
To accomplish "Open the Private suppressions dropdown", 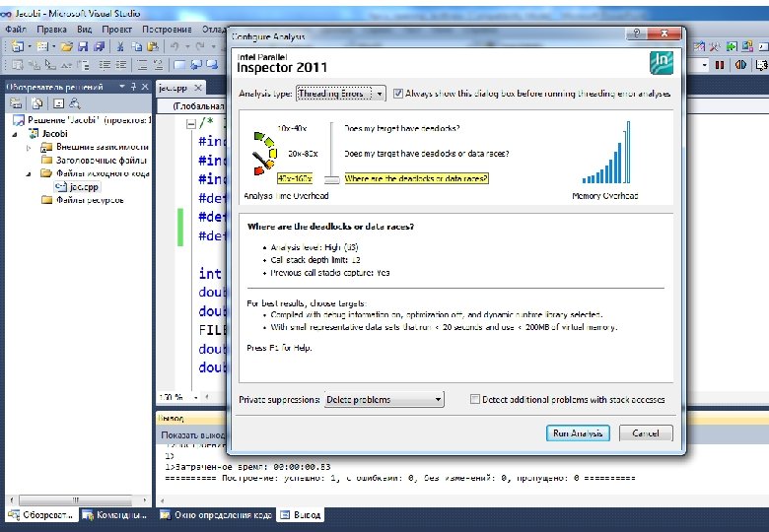I will click(384, 400).
